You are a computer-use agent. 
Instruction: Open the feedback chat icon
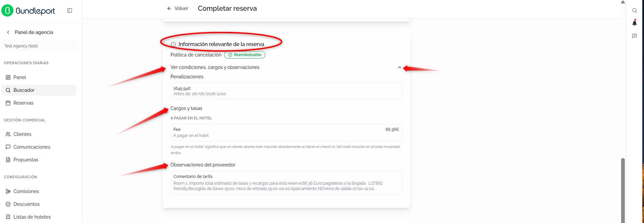coord(635,36)
